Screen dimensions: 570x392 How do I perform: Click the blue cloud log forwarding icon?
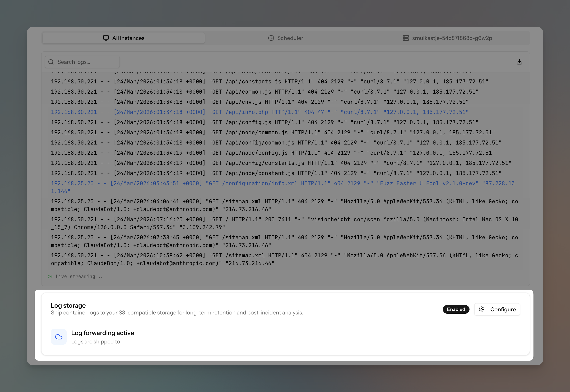click(59, 337)
